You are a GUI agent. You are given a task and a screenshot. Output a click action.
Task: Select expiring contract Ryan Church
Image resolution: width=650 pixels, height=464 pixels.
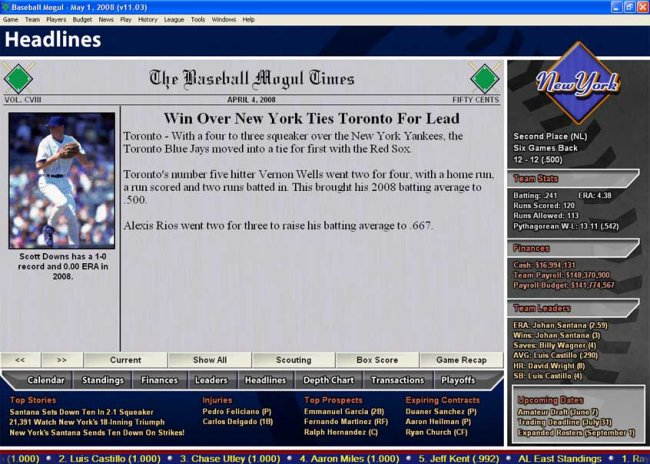pyautogui.click(x=436, y=432)
